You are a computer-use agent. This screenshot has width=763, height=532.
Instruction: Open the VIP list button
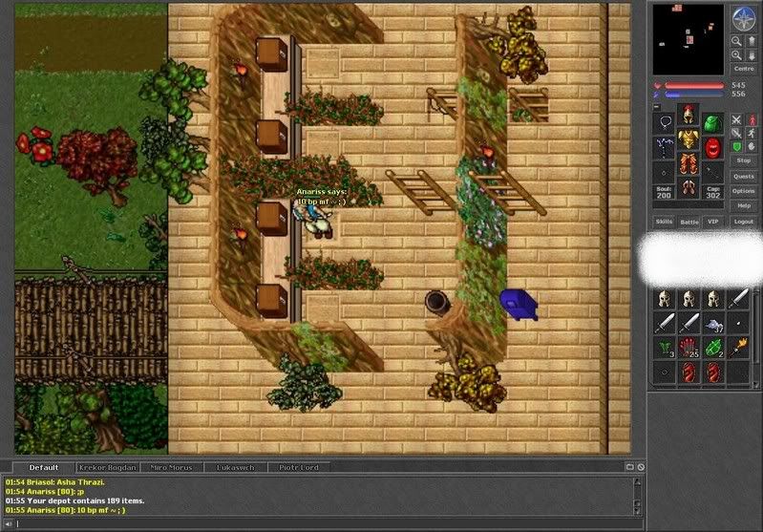pos(713,222)
